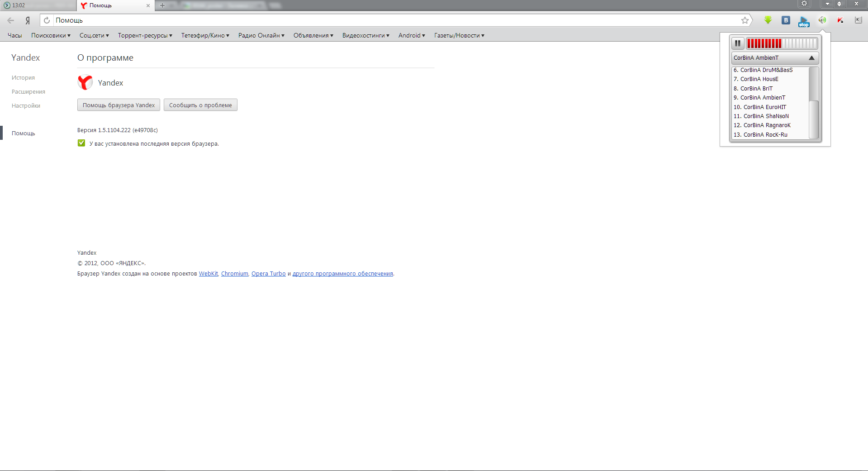Expand the Радио Онлайн bookmarks folder

261,35
